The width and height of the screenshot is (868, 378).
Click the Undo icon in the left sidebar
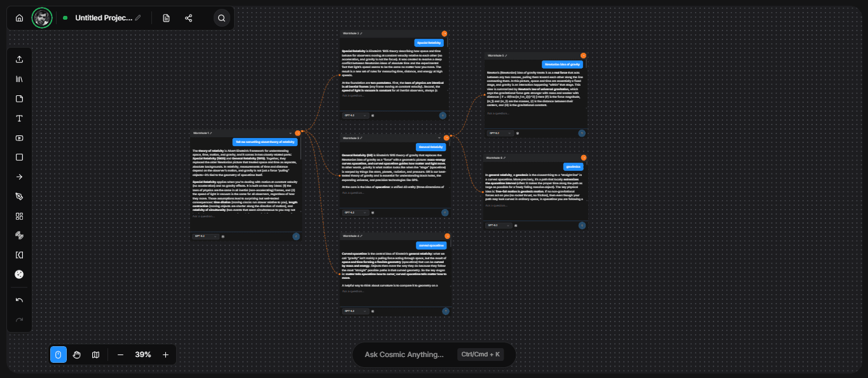[x=19, y=299]
